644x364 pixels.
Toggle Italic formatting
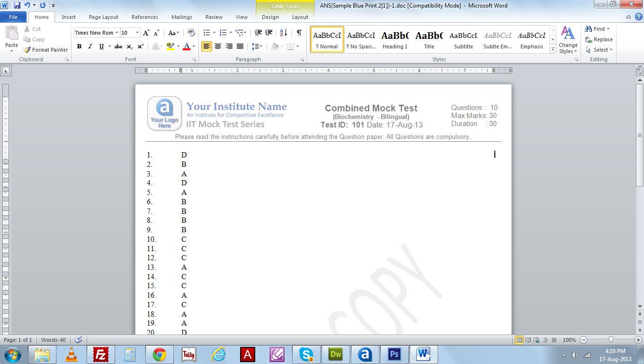click(x=90, y=46)
